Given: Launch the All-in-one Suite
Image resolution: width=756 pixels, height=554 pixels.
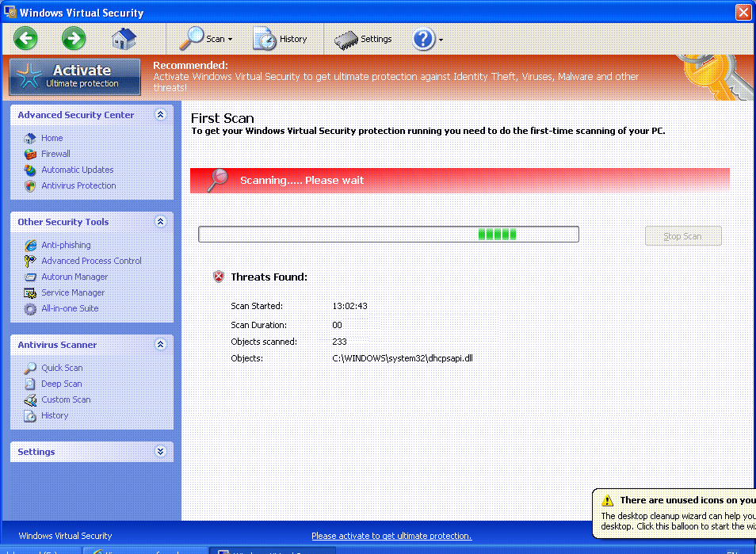Looking at the screenshot, I should click(x=72, y=308).
